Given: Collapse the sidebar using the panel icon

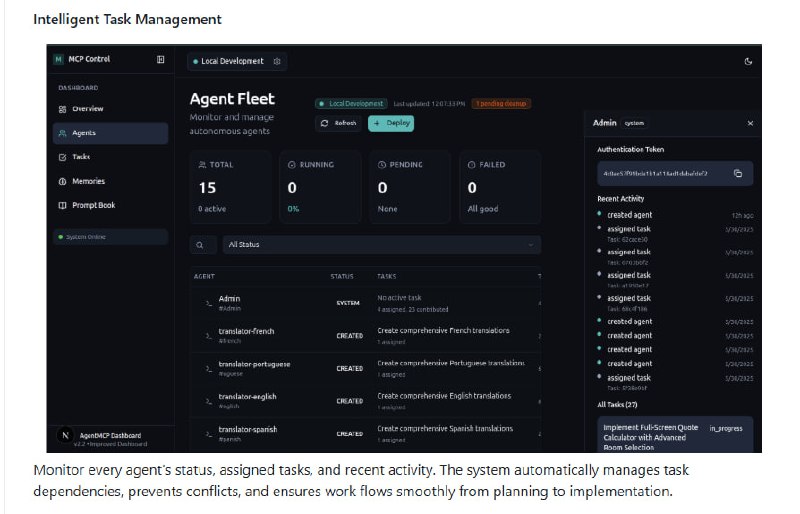Looking at the screenshot, I should coord(161,60).
